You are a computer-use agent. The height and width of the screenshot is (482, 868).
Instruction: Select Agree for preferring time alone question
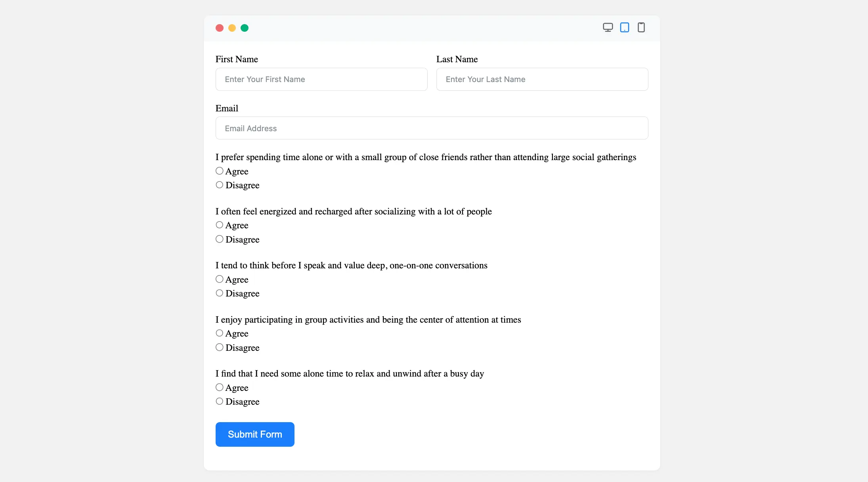click(x=219, y=171)
